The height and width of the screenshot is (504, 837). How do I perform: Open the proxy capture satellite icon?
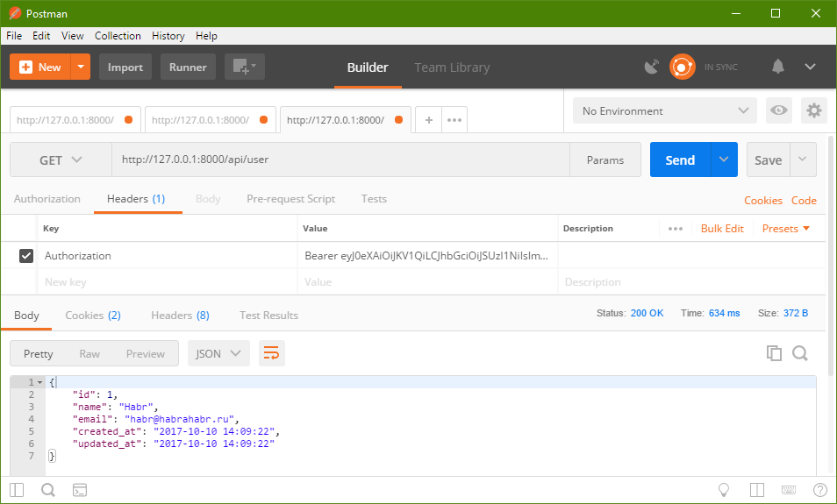coord(652,67)
